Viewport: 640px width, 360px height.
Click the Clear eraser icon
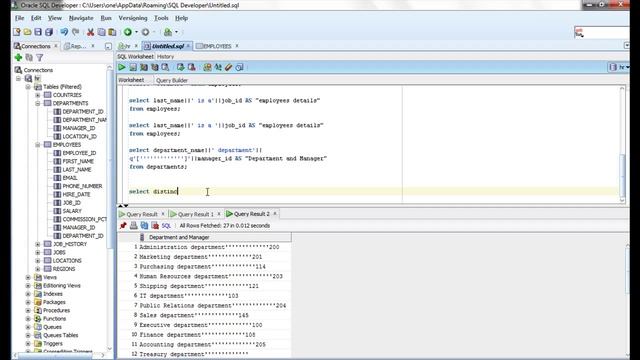(229, 67)
